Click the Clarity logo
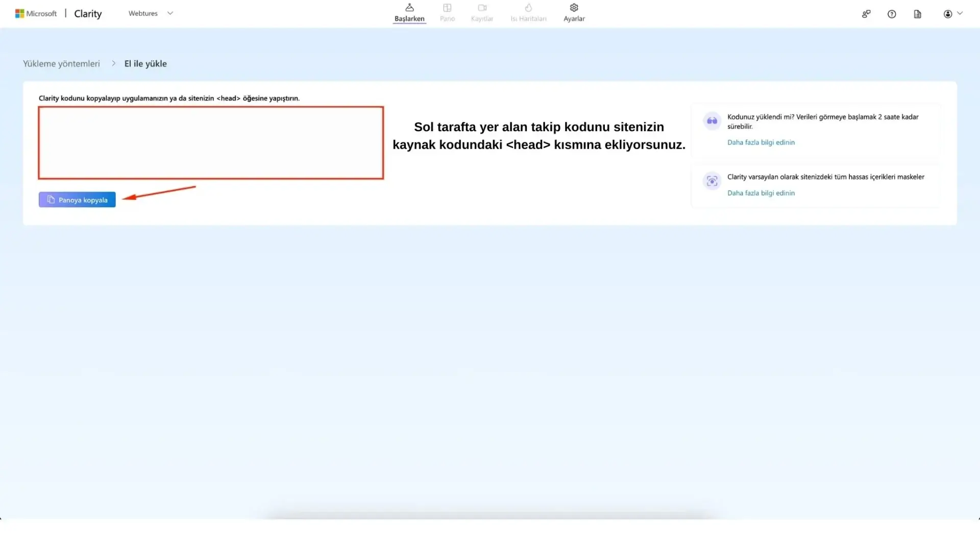 pos(87,13)
